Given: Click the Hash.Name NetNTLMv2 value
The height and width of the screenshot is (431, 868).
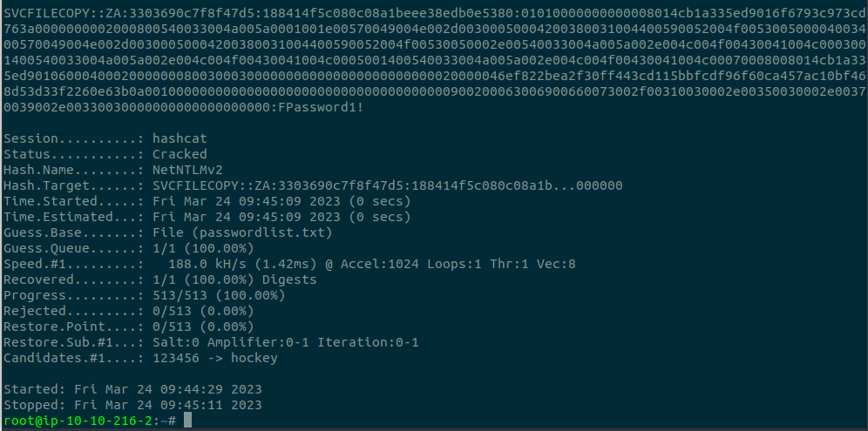Looking at the screenshot, I should tap(186, 170).
